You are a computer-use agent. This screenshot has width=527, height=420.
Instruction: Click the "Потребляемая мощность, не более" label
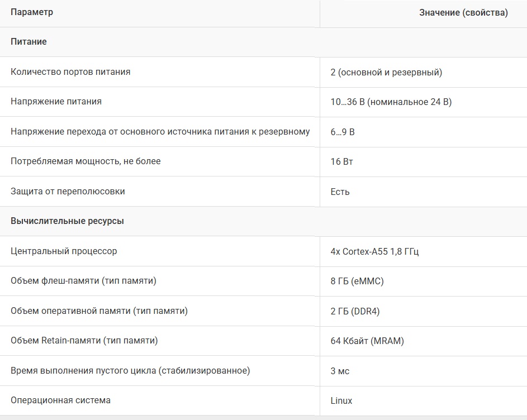click(86, 161)
